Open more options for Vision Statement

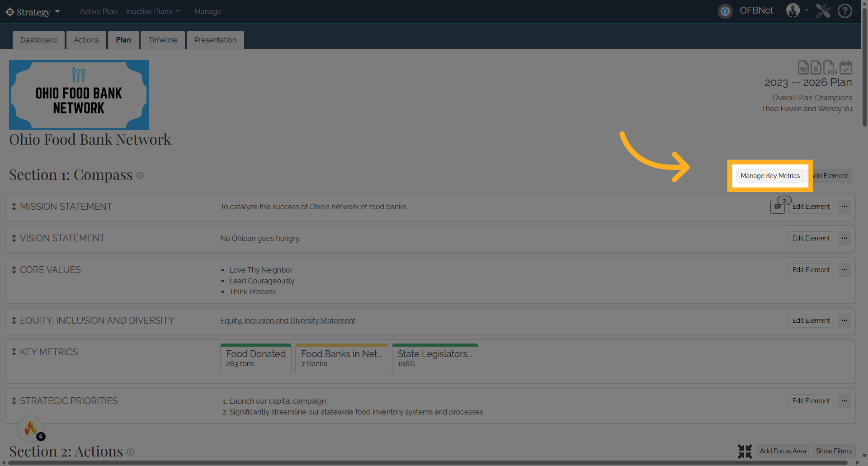point(844,238)
